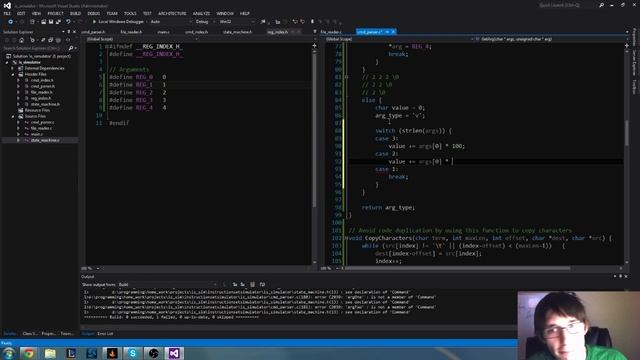Open the ARCHITECTURE menu
This screenshot has height=360, width=640.
click(x=172, y=13)
